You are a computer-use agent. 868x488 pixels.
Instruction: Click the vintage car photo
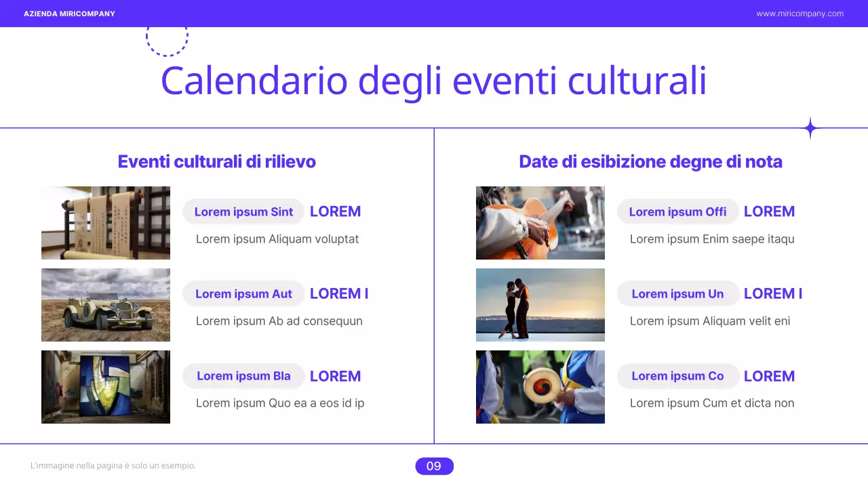tap(106, 305)
